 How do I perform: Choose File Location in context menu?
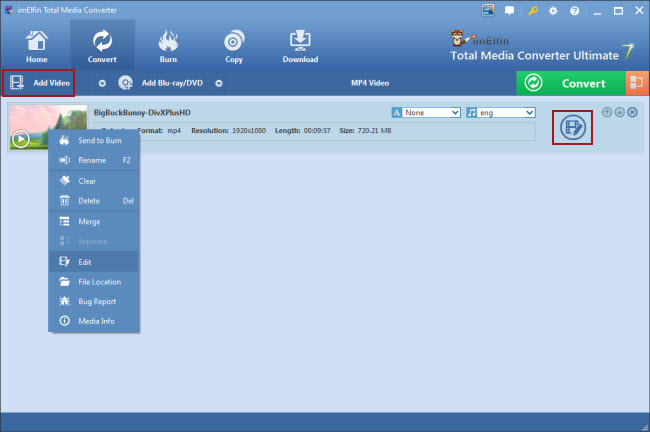click(94, 282)
